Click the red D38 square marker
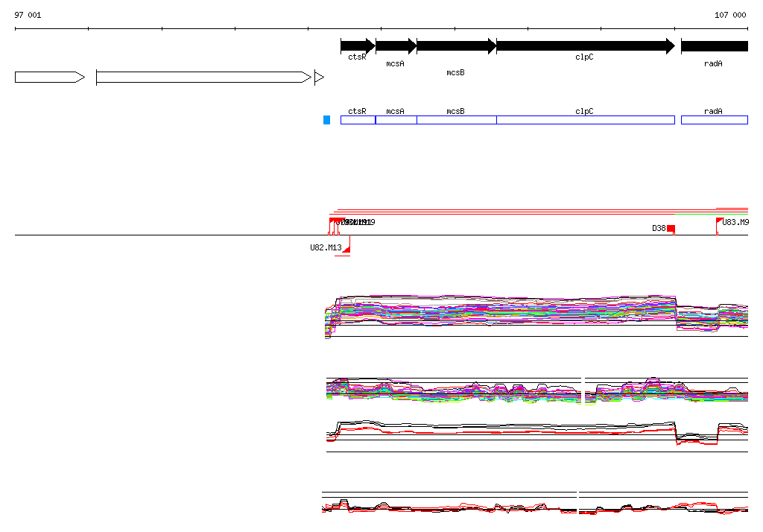The height and width of the screenshot is (532, 763). (x=671, y=229)
